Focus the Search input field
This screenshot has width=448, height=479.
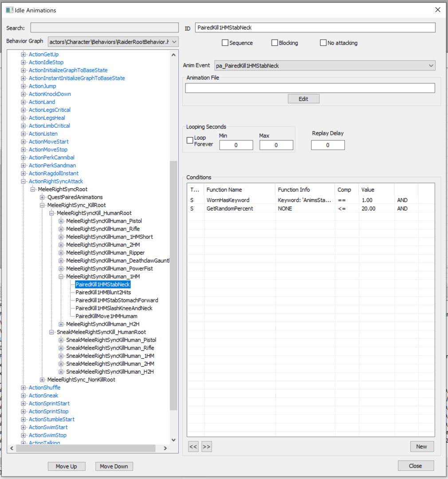(105, 28)
